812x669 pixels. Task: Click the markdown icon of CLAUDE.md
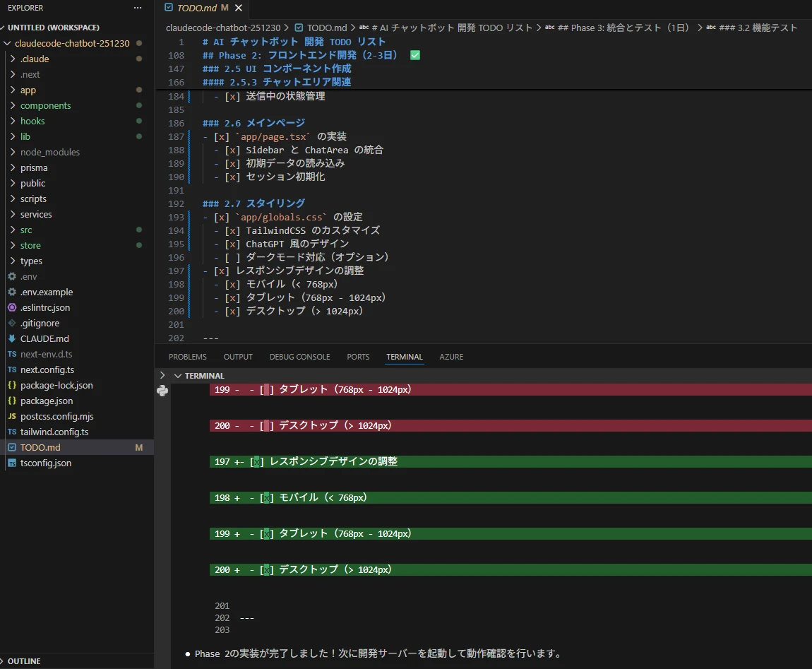pyautogui.click(x=11, y=338)
